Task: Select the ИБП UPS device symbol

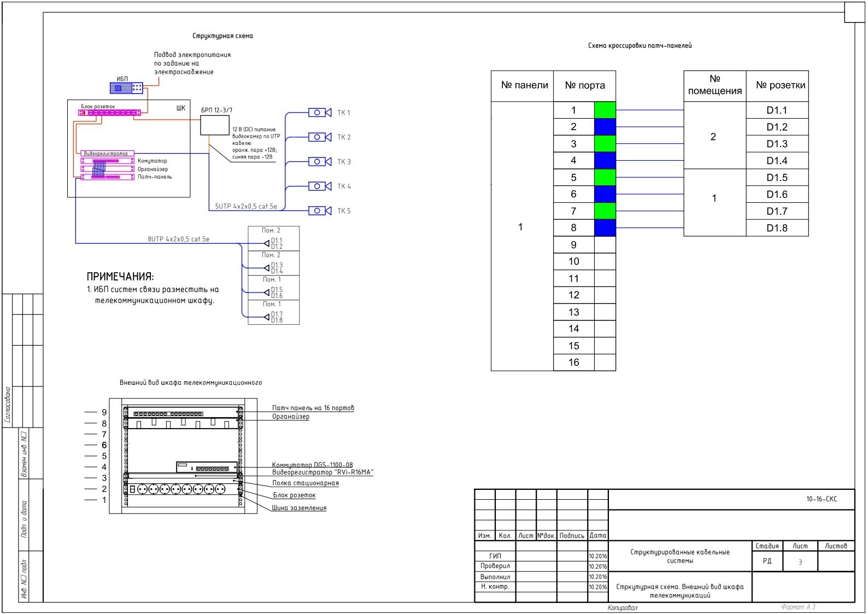Action: click(x=127, y=88)
